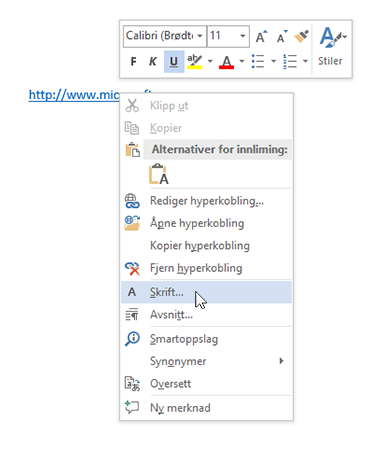Apply yellow text highlight color
This screenshot has width=376, height=454.
195,62
